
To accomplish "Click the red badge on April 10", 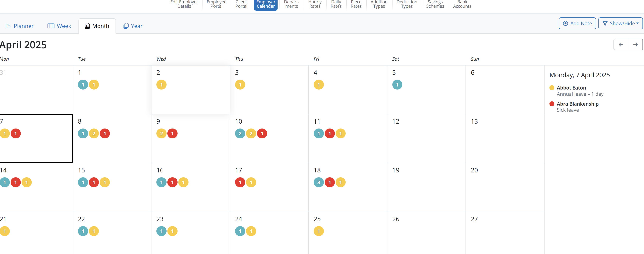I will click(262, 134).
